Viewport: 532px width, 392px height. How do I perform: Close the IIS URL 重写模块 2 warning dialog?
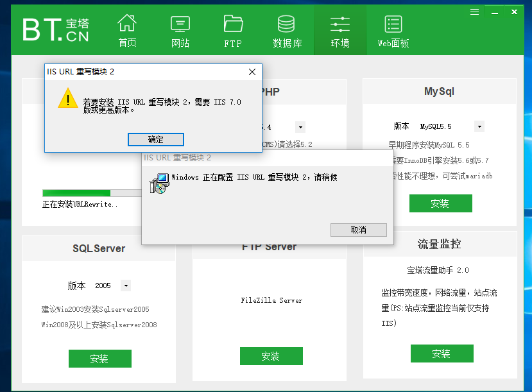click(252, 72)
